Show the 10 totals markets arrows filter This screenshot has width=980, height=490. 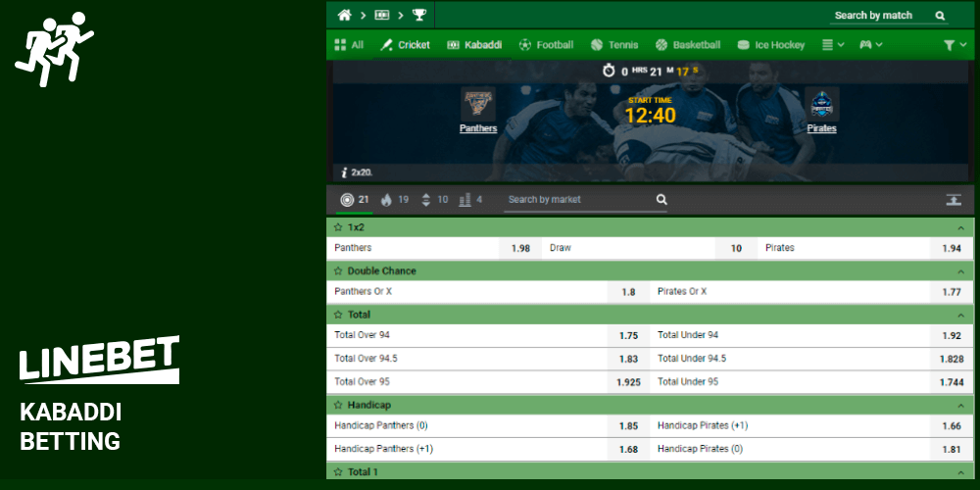[434, 200]
